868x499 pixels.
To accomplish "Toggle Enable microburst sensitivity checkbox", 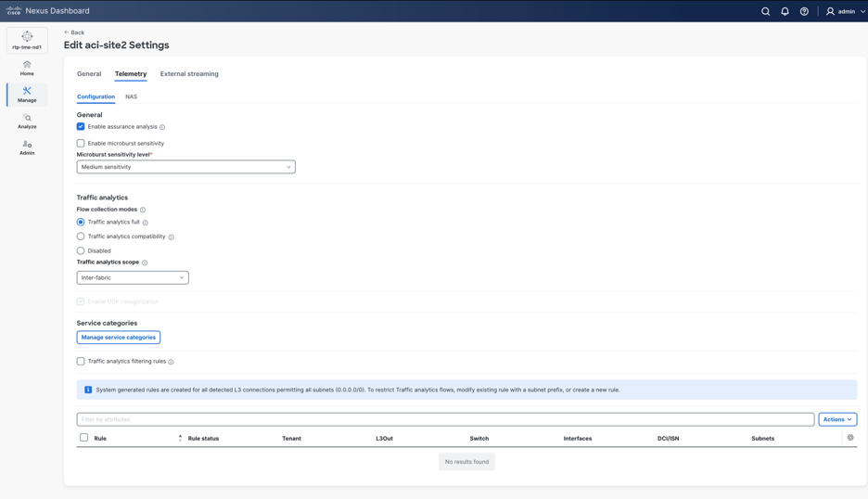I will 81,143.
